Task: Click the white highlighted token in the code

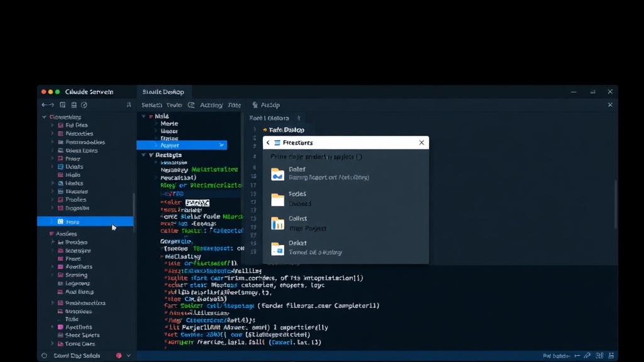Action: pyautogui.click(x=197, y=203)
